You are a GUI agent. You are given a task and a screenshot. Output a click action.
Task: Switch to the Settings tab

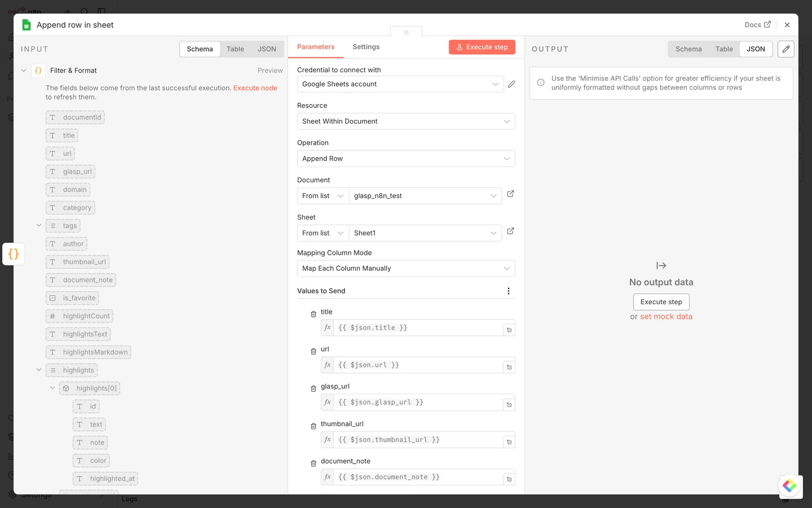(x=366, y=47)
